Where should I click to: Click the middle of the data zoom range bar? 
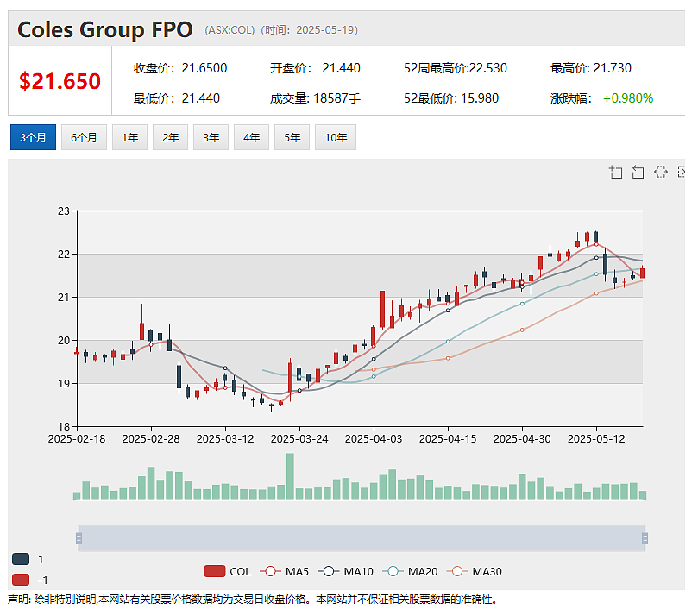362,538
